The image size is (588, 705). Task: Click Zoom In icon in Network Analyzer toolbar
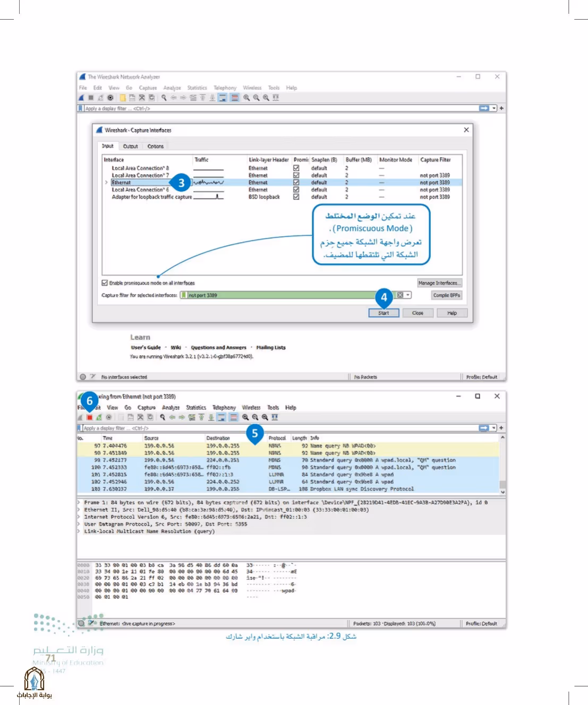(x=246, y=98)
